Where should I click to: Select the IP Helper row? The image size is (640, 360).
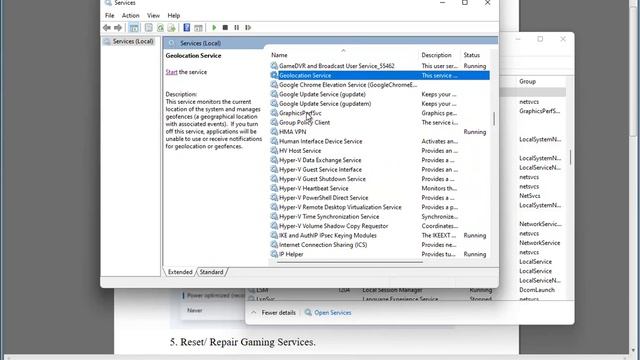click(380, 254)
